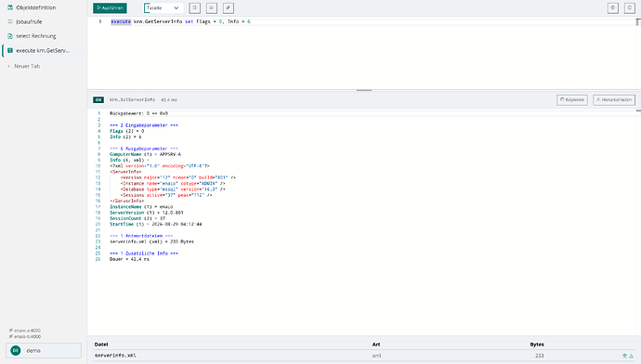Click the enaio-b:4000 server connection entry
641x364 pixels.
coord(25,337)
